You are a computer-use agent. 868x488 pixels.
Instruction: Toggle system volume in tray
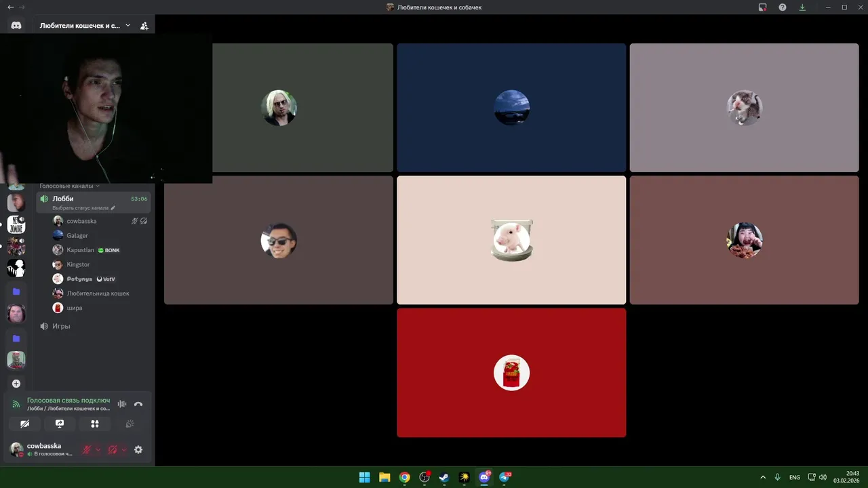823,477
